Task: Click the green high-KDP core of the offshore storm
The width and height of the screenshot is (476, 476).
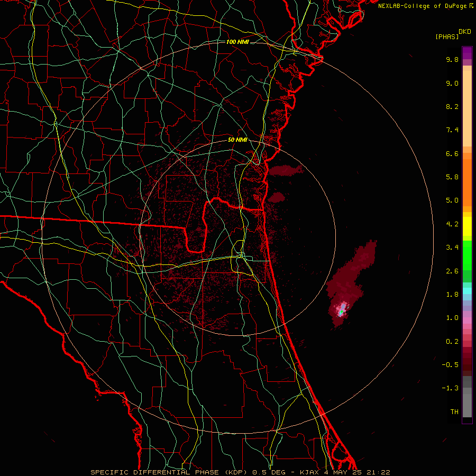Action: [341, 312]
